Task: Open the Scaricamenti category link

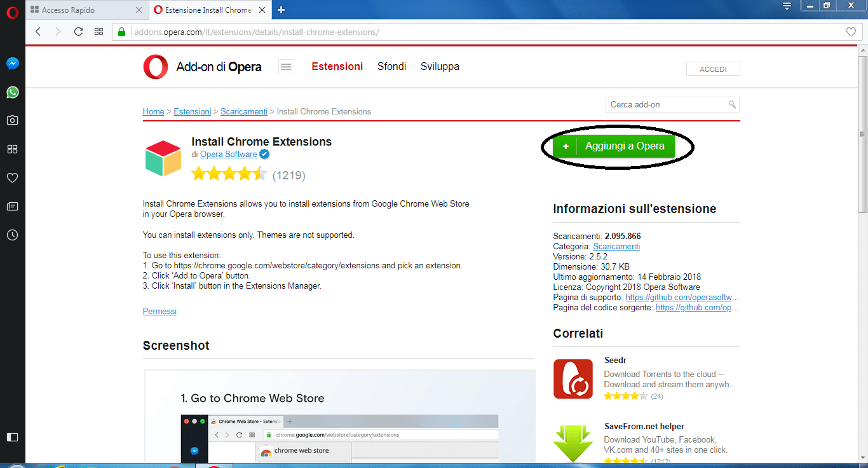Action: pyautogui.click(x=616, y=246)
